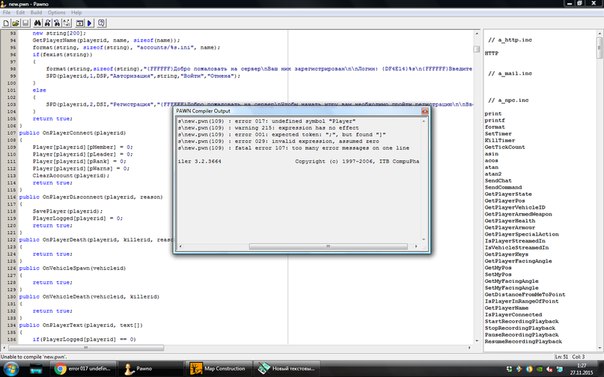The height and width of the screenshot is (377, 604).
Task: Save the script with the floppy disk icon
Action: pos(25,23)
